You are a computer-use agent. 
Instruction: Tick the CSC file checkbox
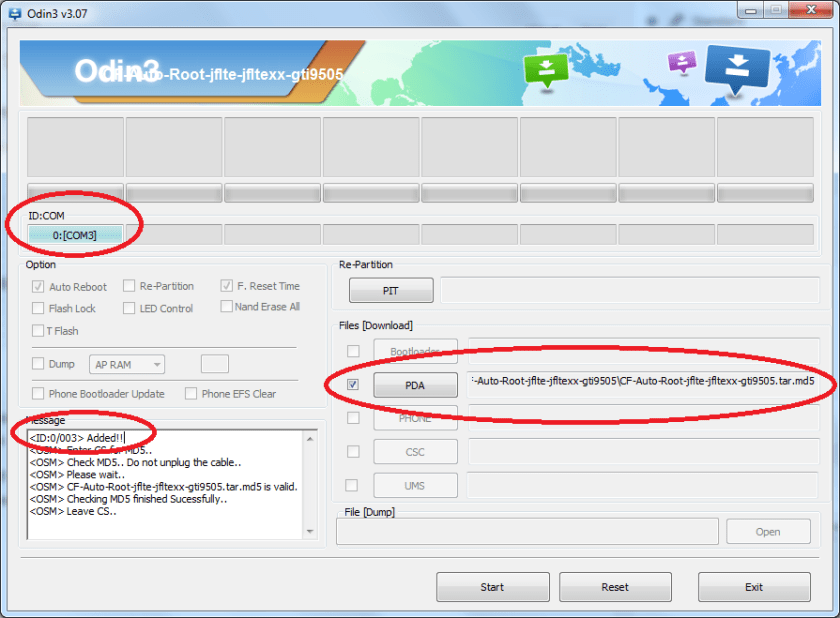[352, 452]
